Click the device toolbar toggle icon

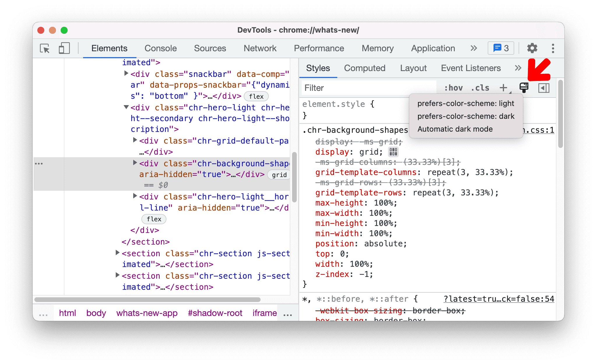coord(62,48)
